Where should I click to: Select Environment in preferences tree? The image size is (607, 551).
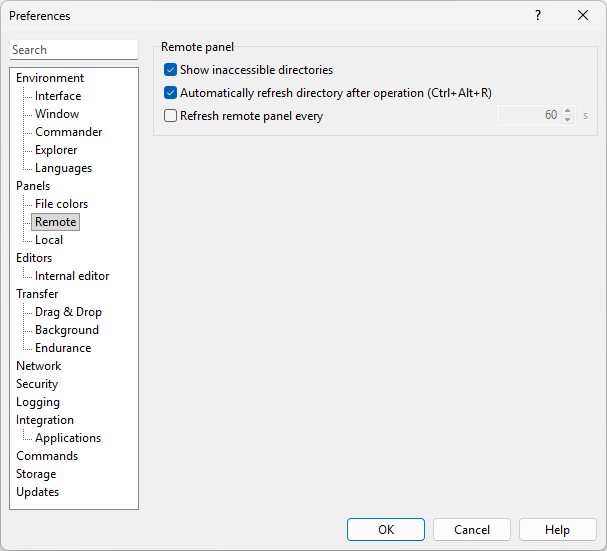coord(50,78)
